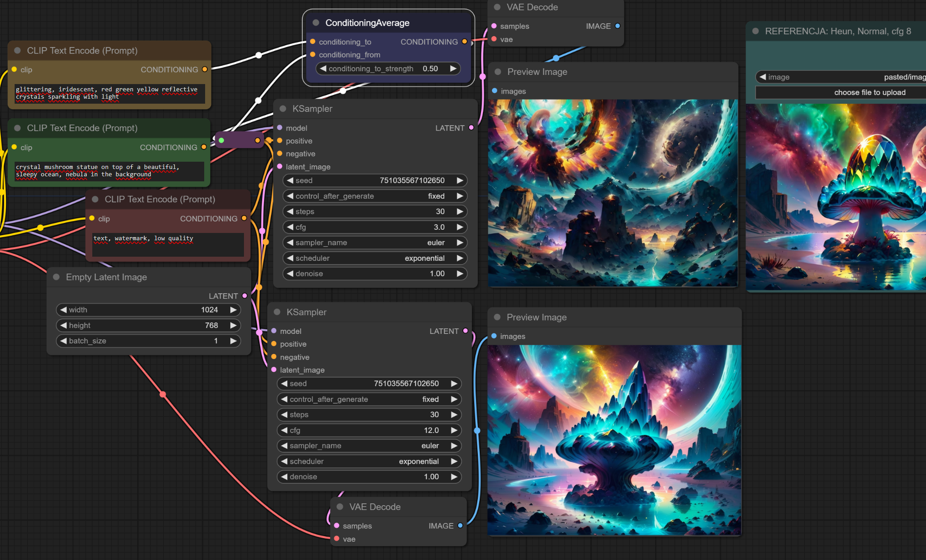
Task: Click collapse dot on Empty Latent Image node
Action: click(57, 277)
